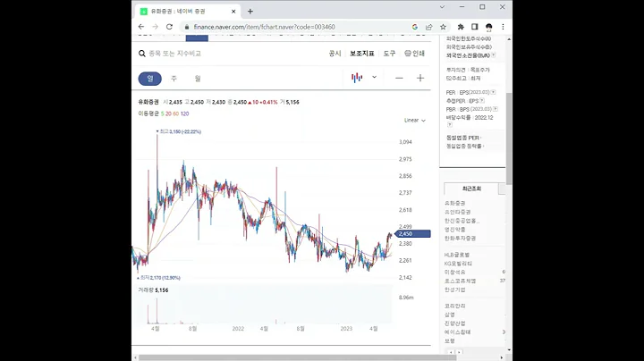Screen dimensions: 644x361
Task: Open the 보조지표 indicators menu
Action: (362, 54)
